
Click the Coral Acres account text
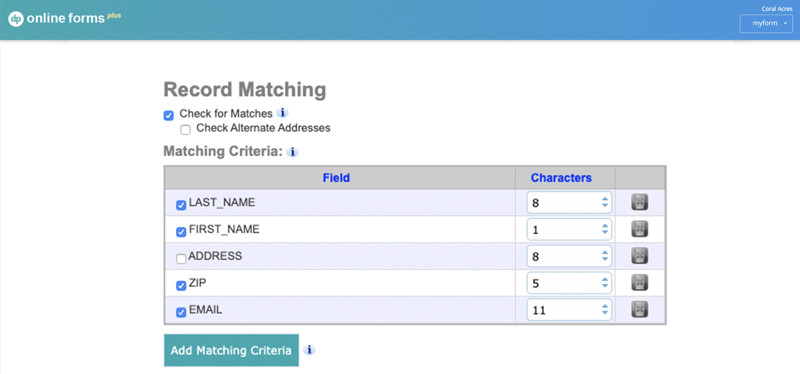pos(777,9)
